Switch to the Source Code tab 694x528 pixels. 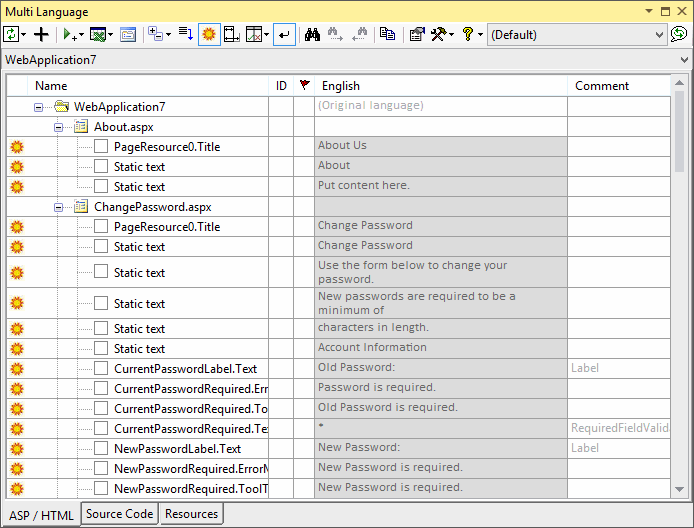[x=119, y=514]
